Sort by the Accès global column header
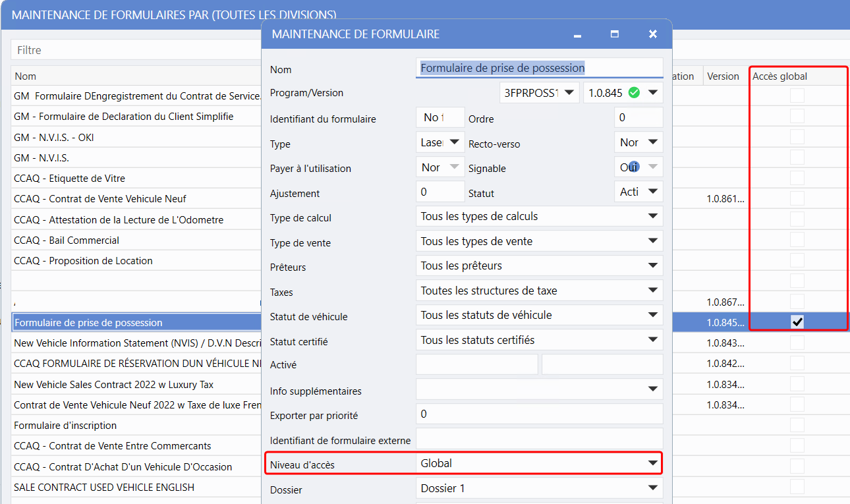850x504 pixels. click(x=780, y=76)
